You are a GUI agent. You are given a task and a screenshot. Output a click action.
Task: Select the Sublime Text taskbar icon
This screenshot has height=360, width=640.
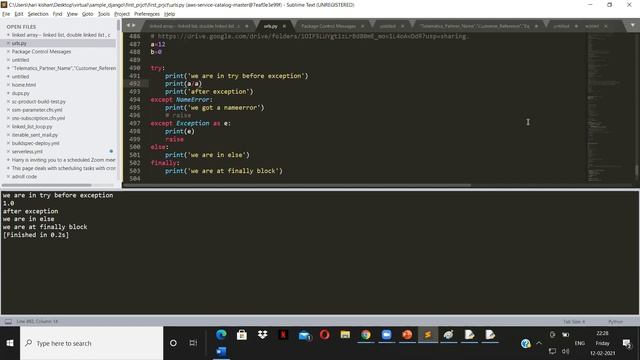(x=428, y=335)
